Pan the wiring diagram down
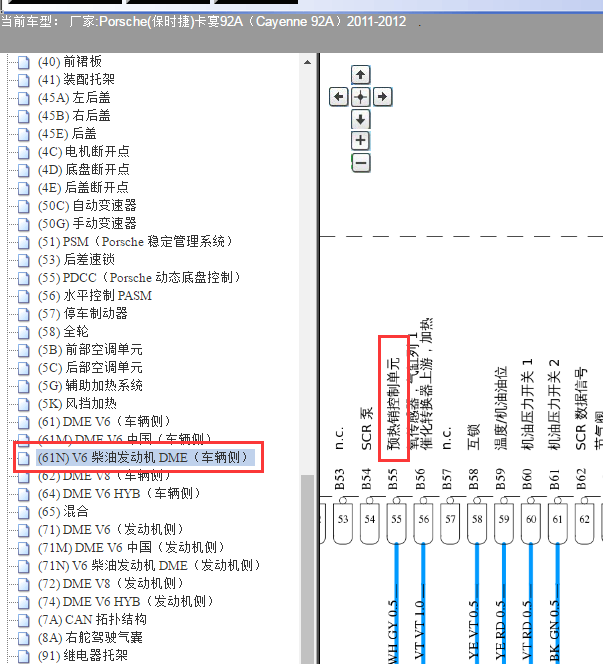 (360, 119)
